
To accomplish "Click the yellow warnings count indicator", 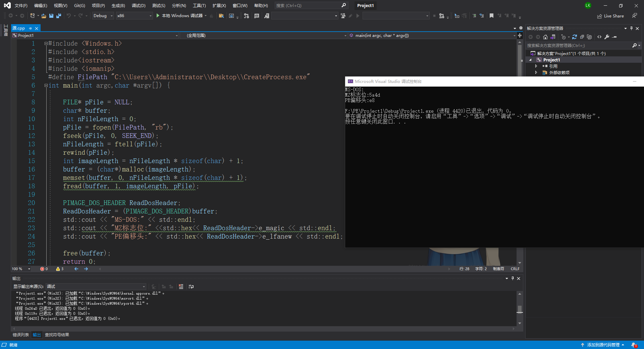I will (x=60, y=269).
